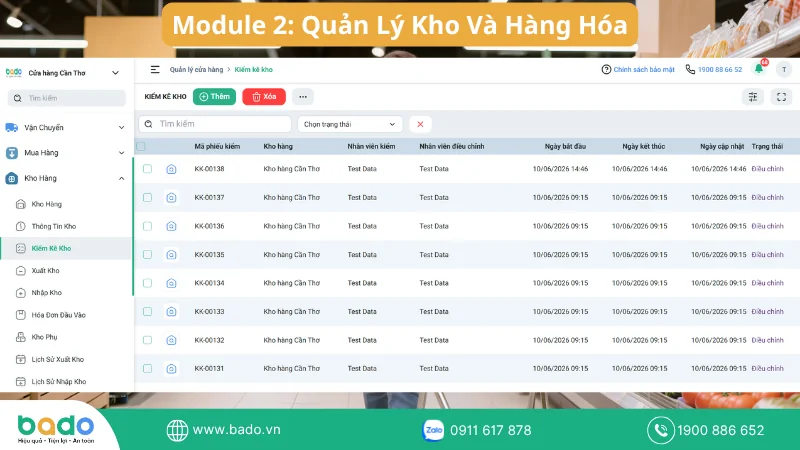Open detail icon for KK-00135
Screen dimensions: 800x450
pyautogui.click(x=171, y=255)
